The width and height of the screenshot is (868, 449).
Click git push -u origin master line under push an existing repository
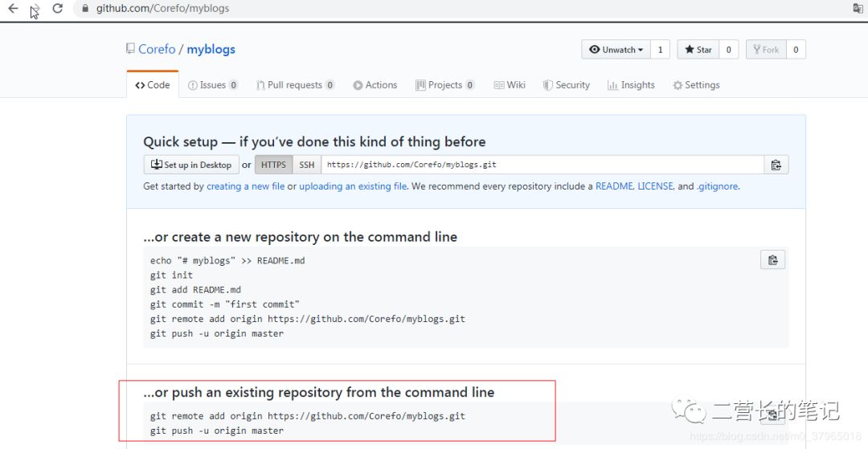pos(217,431)
